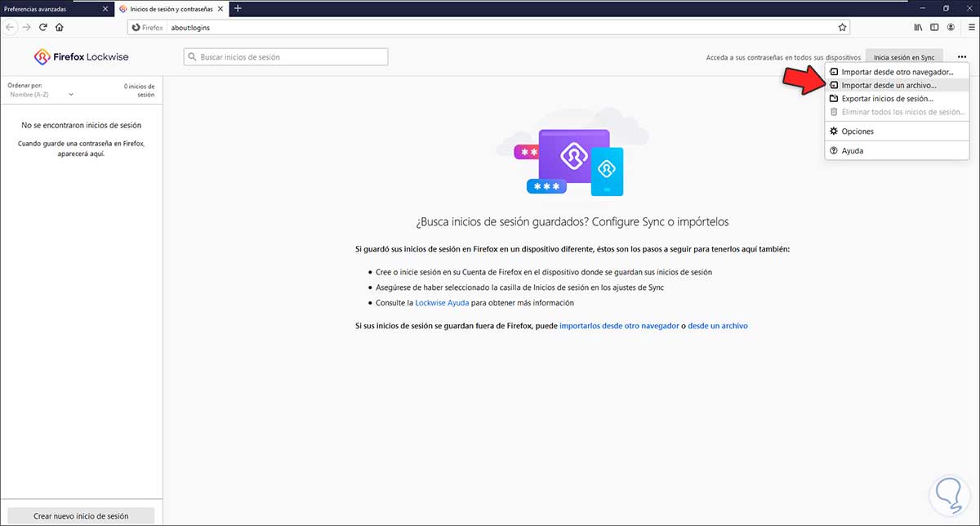
Task: Open the Firefox hamburger menu
Action: [970, 27]
